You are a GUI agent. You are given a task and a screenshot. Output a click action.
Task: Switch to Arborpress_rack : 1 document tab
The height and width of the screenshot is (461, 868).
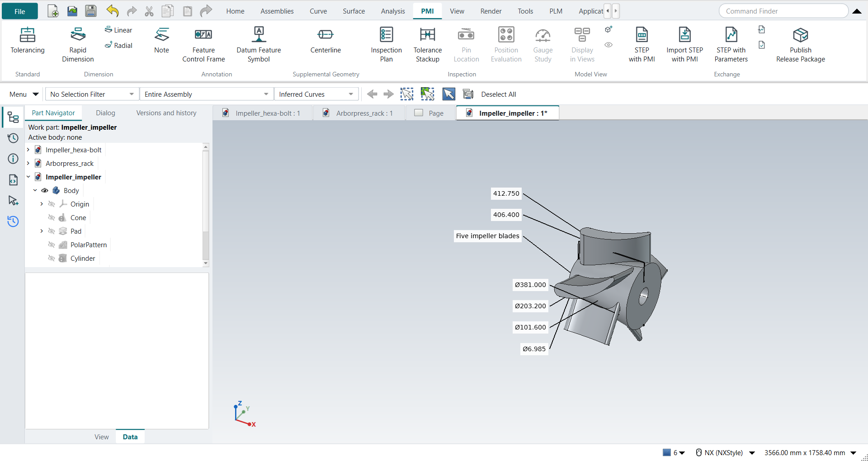pos(359,113)
